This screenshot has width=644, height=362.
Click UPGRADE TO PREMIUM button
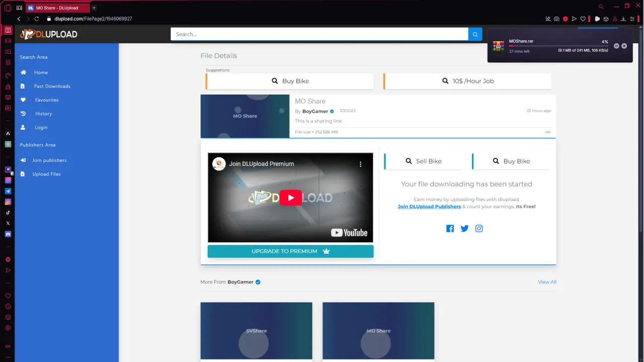(x=290, y=251)
